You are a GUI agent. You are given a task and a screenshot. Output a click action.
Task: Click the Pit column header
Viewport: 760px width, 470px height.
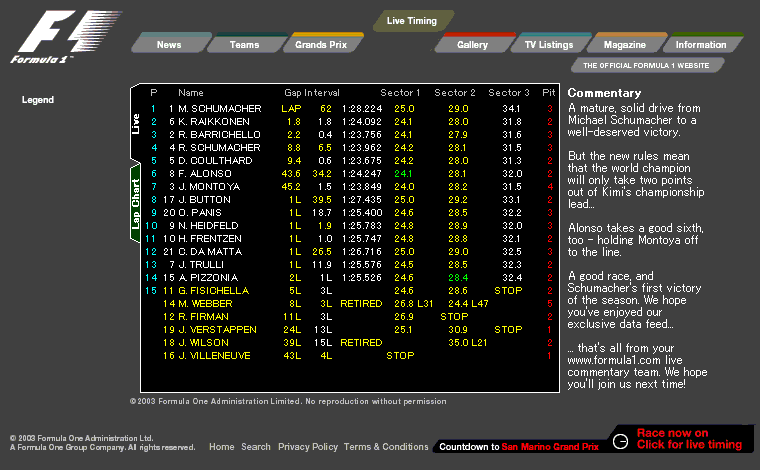coord(549,93)
